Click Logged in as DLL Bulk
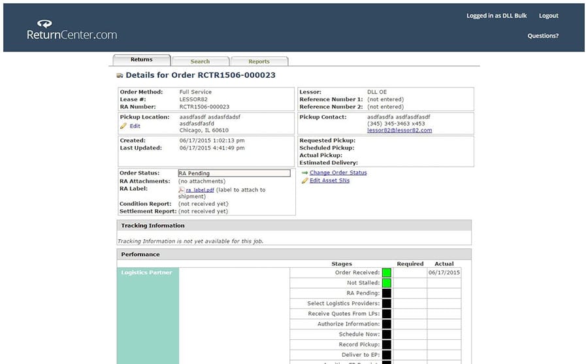588x364 pixels. 497,16
